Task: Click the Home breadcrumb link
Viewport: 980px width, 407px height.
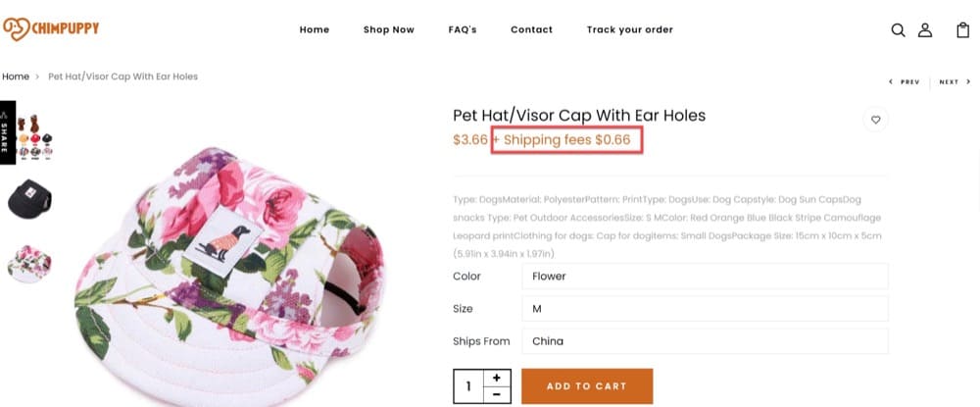Action: [x=16, y=76]
